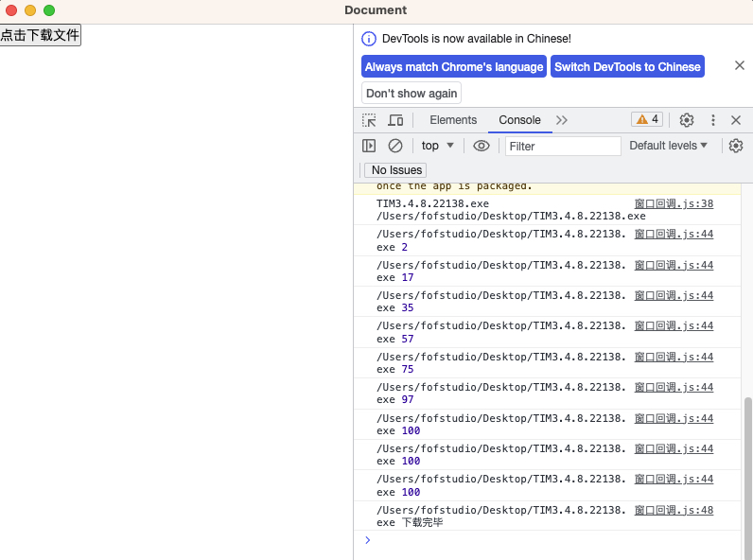Open the Default levels dropdown

[x=668, y=146]
